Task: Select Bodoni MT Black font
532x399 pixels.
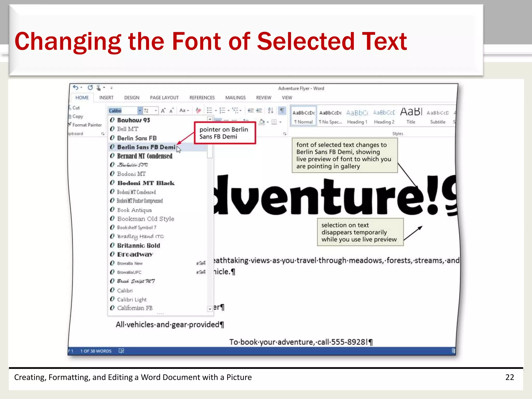Action: tap(157, 183)
